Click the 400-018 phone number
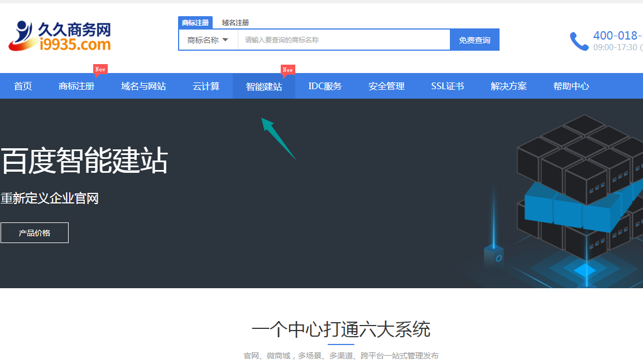643x364 pixels. 617,36
